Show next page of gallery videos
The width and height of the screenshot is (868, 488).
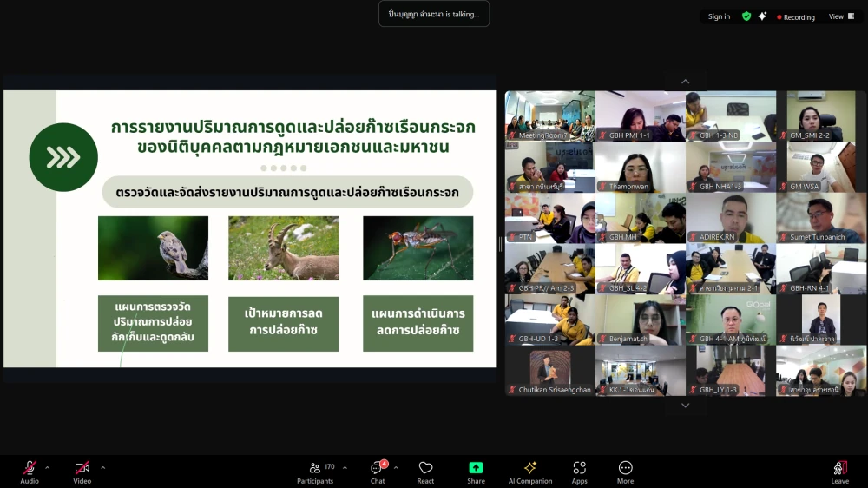686,406
